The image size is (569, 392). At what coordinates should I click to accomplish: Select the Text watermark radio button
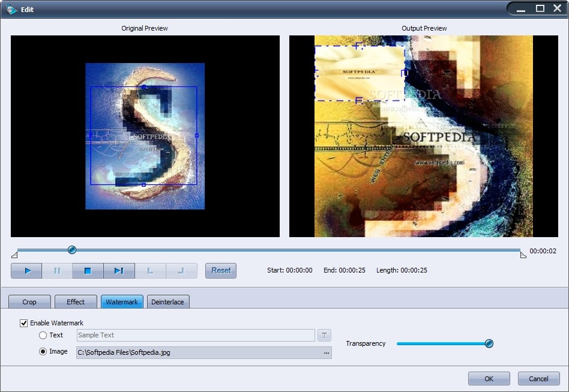click(x=43, y=335)
